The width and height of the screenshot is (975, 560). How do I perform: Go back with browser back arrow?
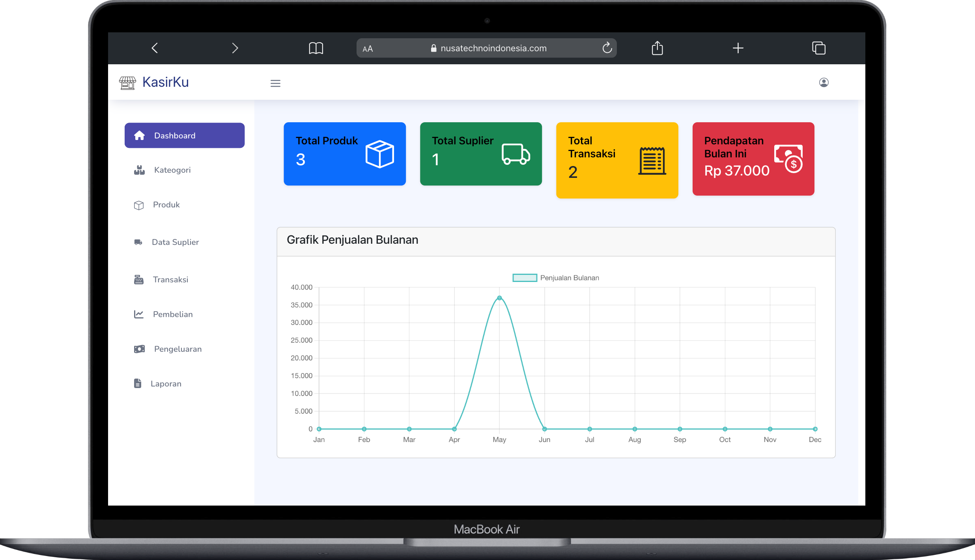(155, 48)
